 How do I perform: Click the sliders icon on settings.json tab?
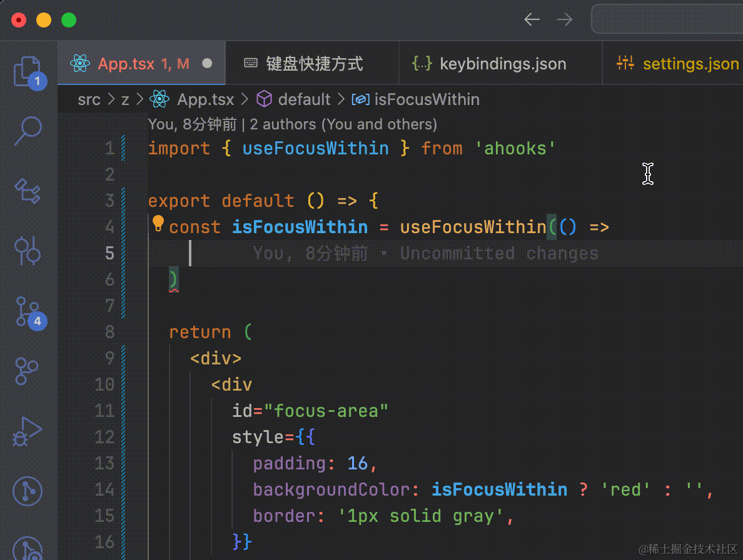coord(625,62)
